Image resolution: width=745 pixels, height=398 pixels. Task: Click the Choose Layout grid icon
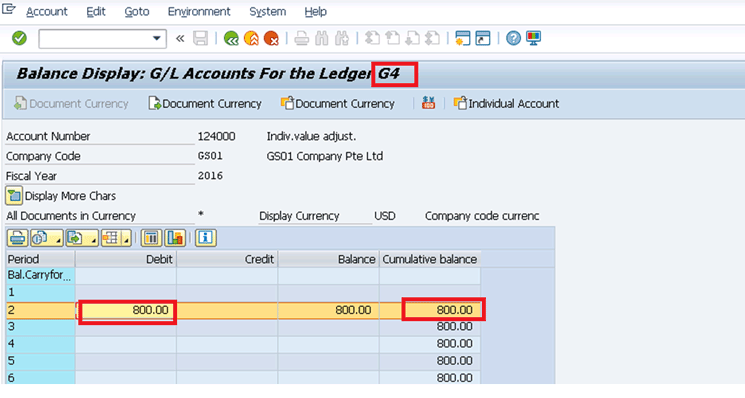pyautogui.click(x=111, y=238)
